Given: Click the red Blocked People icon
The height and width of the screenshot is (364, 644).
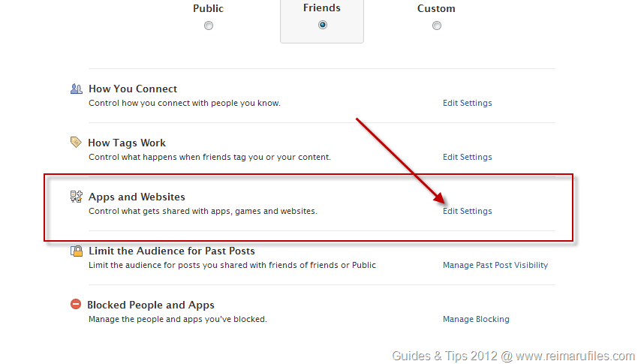Looking at the screenshot, I should coord(76,305).
